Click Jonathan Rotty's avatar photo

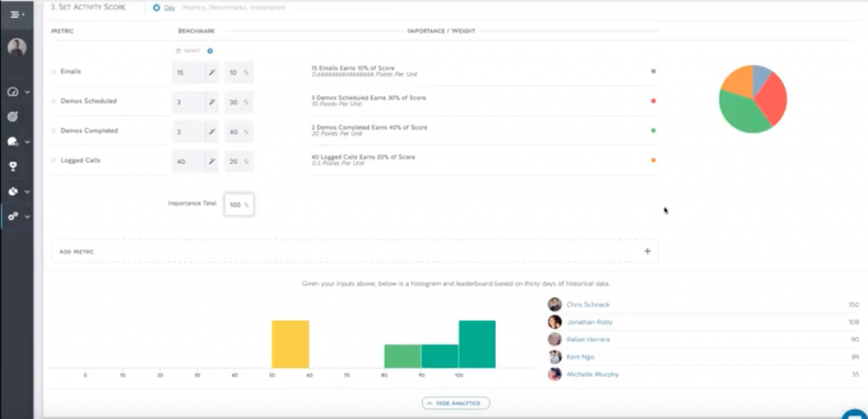(x=554, y=322)
